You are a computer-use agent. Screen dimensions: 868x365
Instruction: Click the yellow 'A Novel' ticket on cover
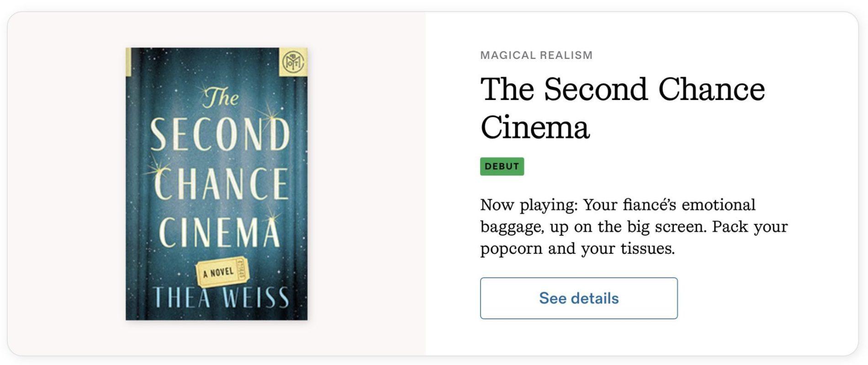pyautogui.click(x=222, y=272)
